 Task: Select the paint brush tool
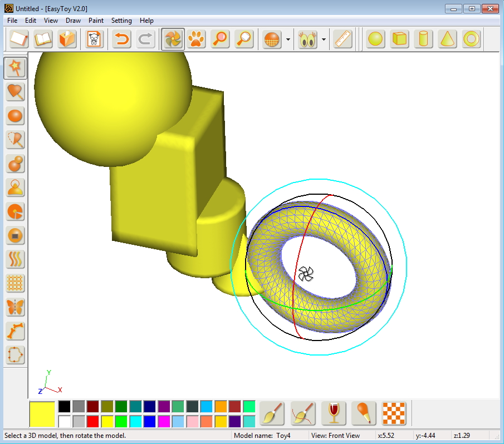click(x=272, y=413)
